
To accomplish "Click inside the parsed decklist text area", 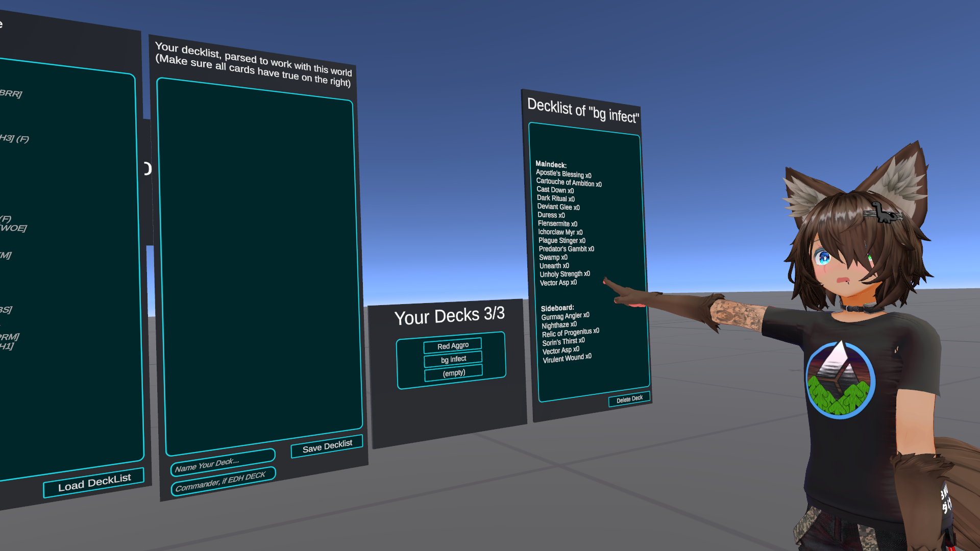I will coord(259,265).
